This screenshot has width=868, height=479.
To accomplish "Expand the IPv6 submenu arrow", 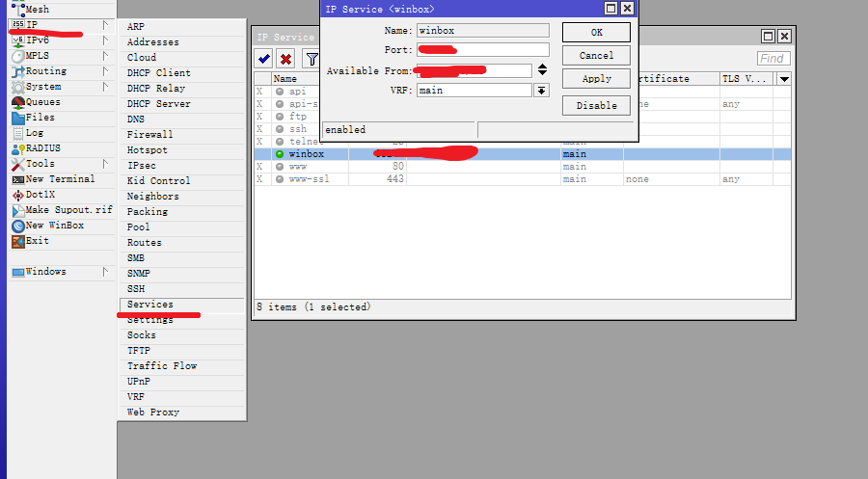I will pos(105,40).
